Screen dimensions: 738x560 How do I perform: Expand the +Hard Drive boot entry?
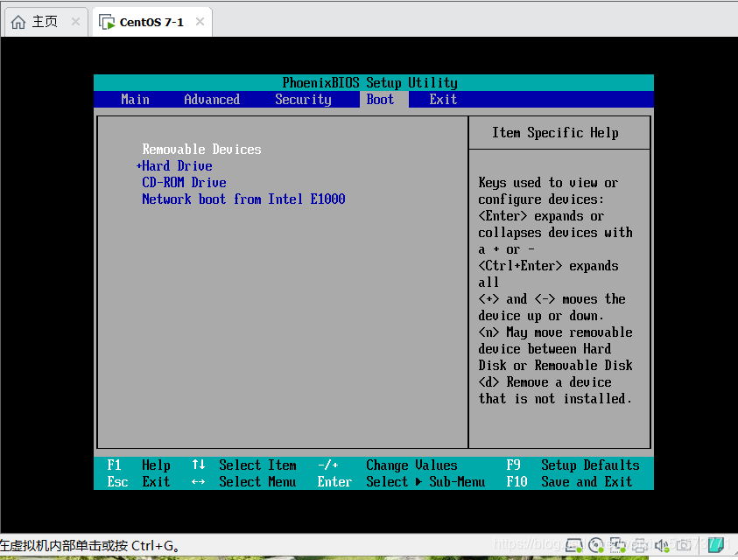coord(174,165)
